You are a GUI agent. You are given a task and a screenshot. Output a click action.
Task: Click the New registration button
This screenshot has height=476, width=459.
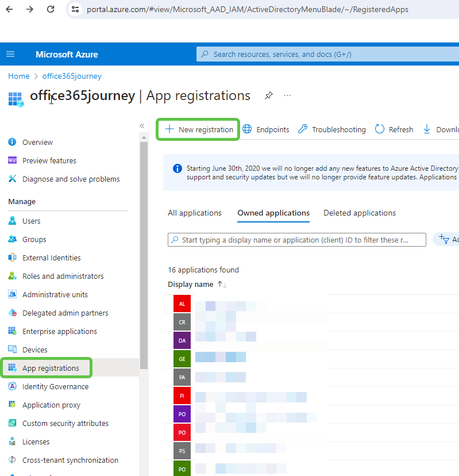[199, 129]
